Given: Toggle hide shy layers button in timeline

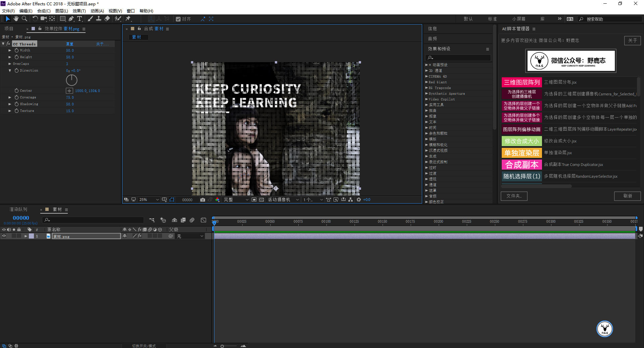Looking at the screenshot, I should pos(175,220).
